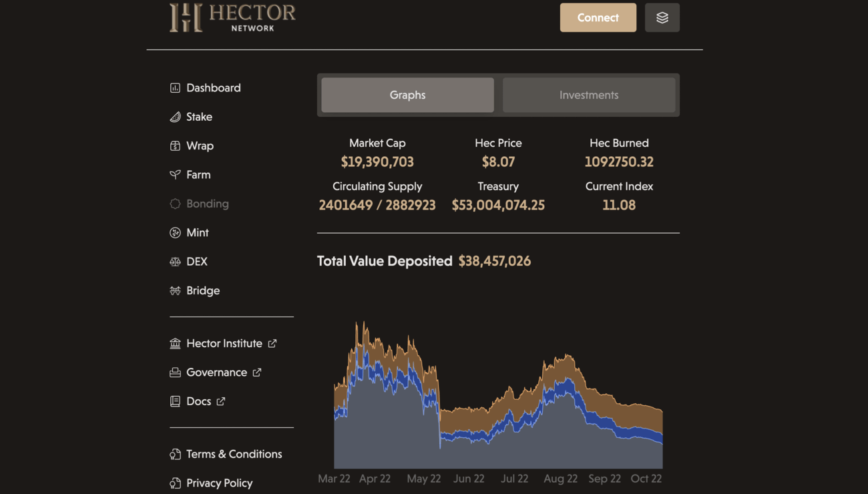Click the Hec Price value $8.07
The image size is (868, 494).
point(498,162)
